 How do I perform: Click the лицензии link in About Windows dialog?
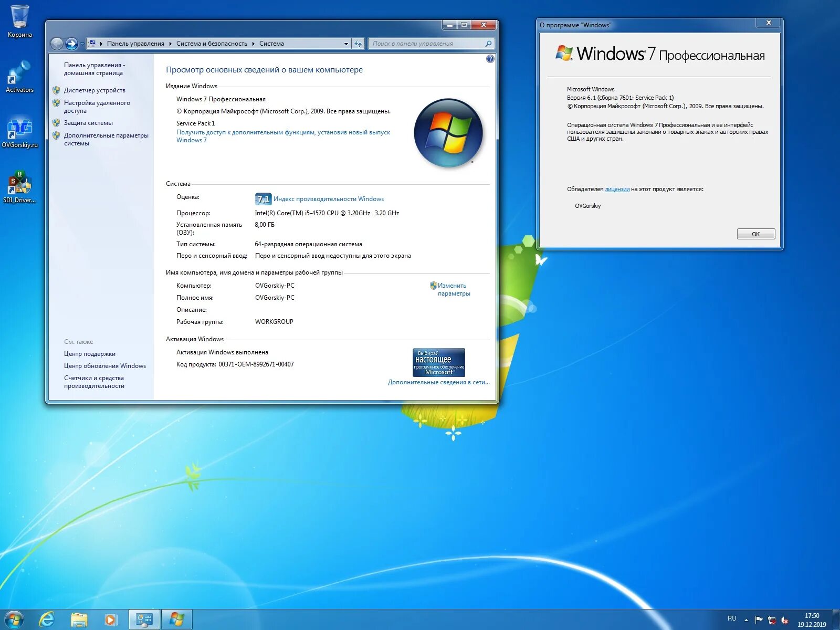point(617,189)
